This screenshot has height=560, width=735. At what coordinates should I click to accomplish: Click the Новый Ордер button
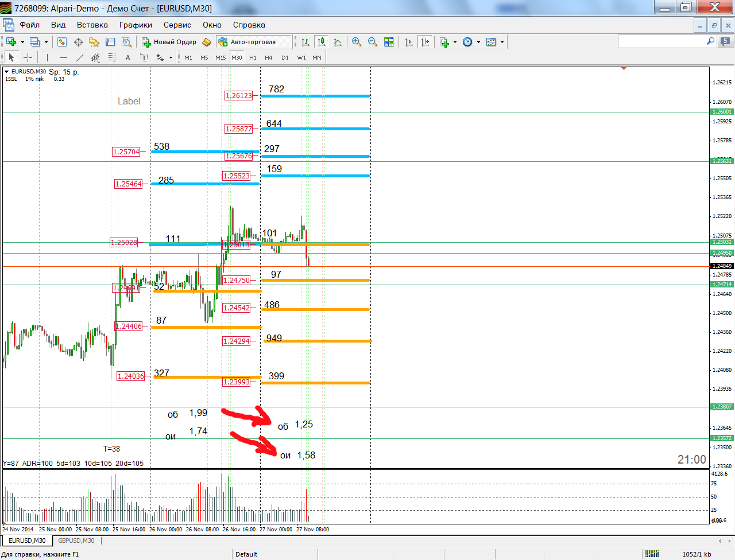169,42
